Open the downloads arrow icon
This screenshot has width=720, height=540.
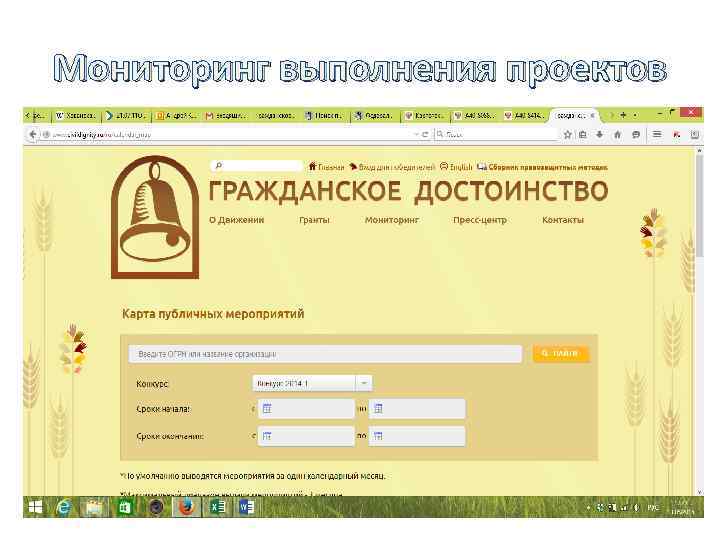600,134
